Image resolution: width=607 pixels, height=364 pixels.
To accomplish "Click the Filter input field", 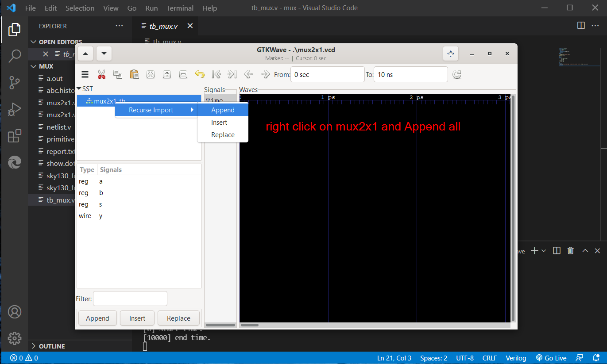I will (x=130, y=299).
